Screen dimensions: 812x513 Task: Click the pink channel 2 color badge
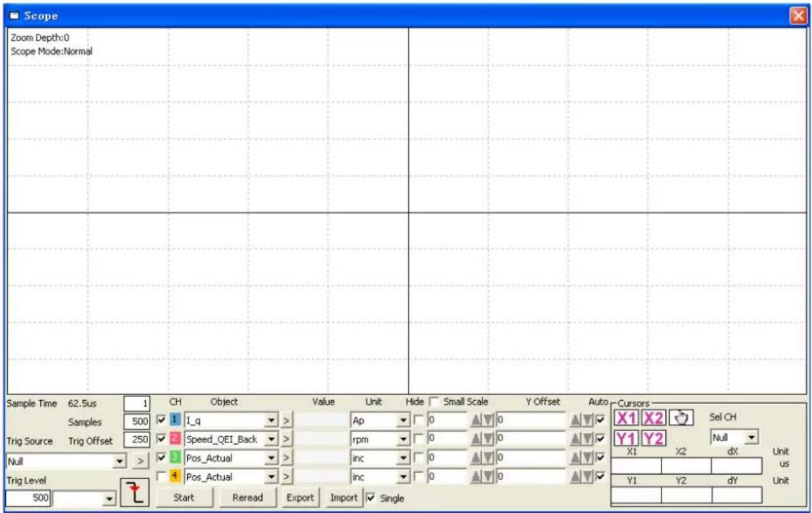pos(177,439)
